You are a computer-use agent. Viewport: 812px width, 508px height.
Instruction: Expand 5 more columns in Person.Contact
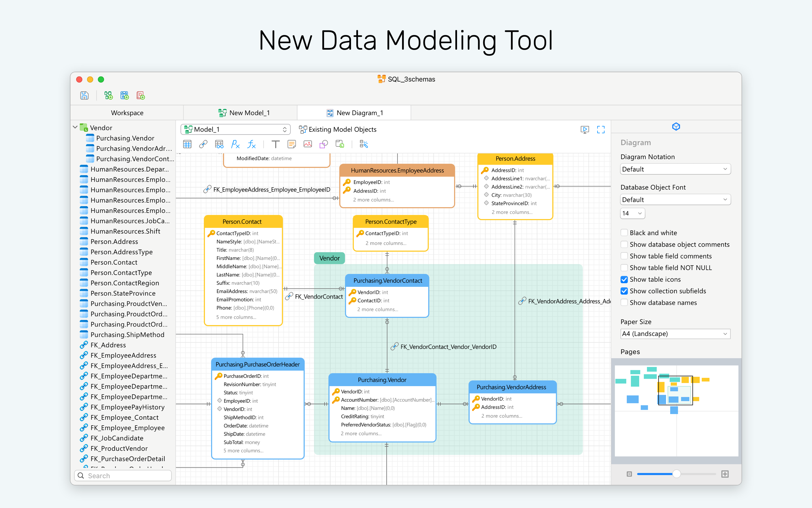(x=236, y=317)
